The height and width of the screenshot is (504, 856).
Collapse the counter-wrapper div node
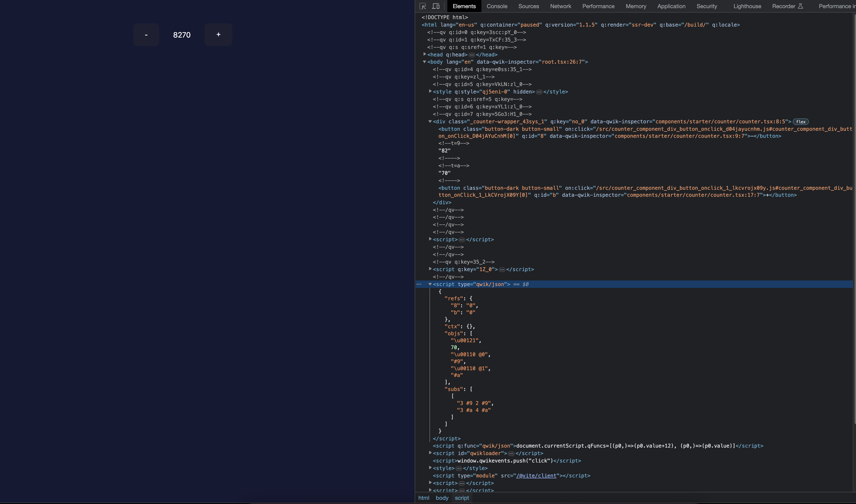430,122
